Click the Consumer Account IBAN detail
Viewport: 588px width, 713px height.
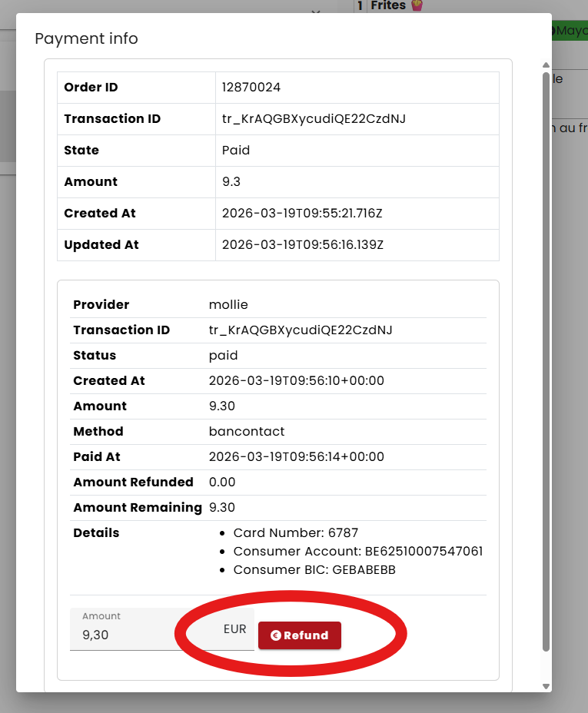358,552
